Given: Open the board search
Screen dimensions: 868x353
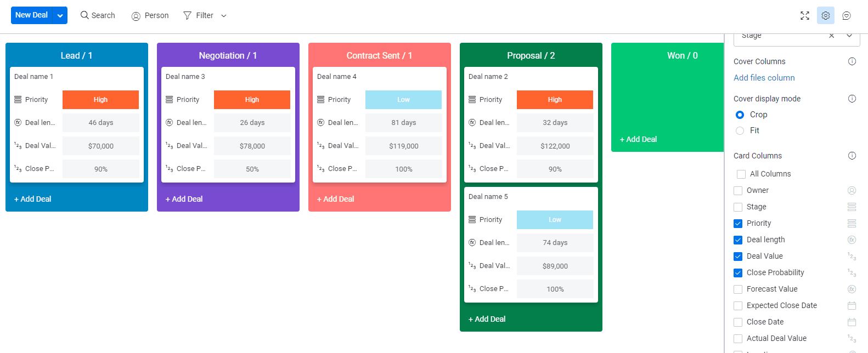Looking at the screenshot, I should [98, 15].
